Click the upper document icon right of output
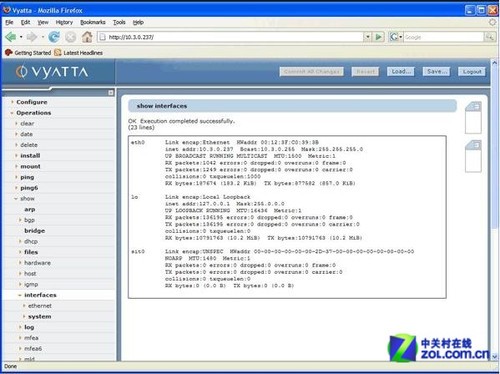 pos(473,117)
